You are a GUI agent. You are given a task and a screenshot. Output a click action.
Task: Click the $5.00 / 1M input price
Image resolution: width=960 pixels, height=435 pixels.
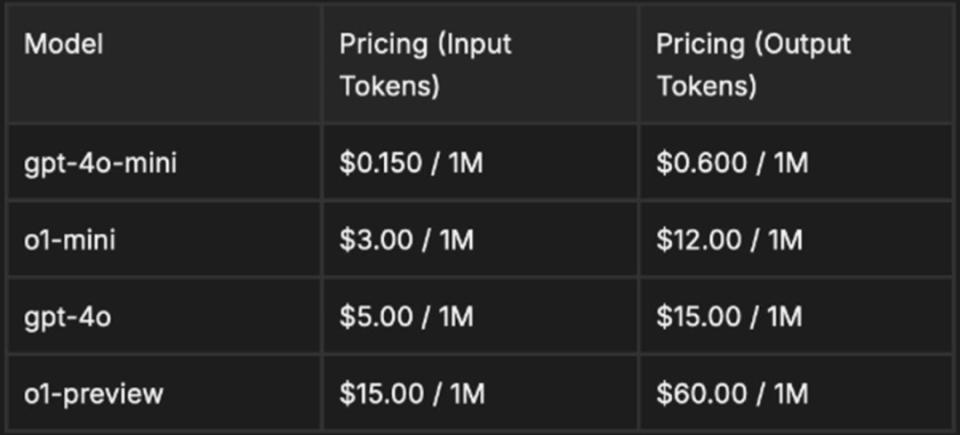[407, 317]
